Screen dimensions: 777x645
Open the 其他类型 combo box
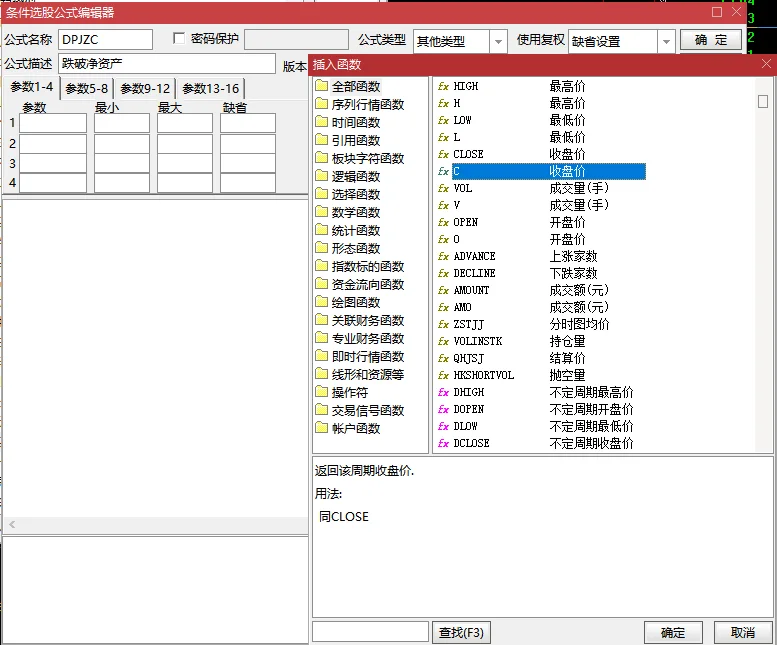[460, 42]
